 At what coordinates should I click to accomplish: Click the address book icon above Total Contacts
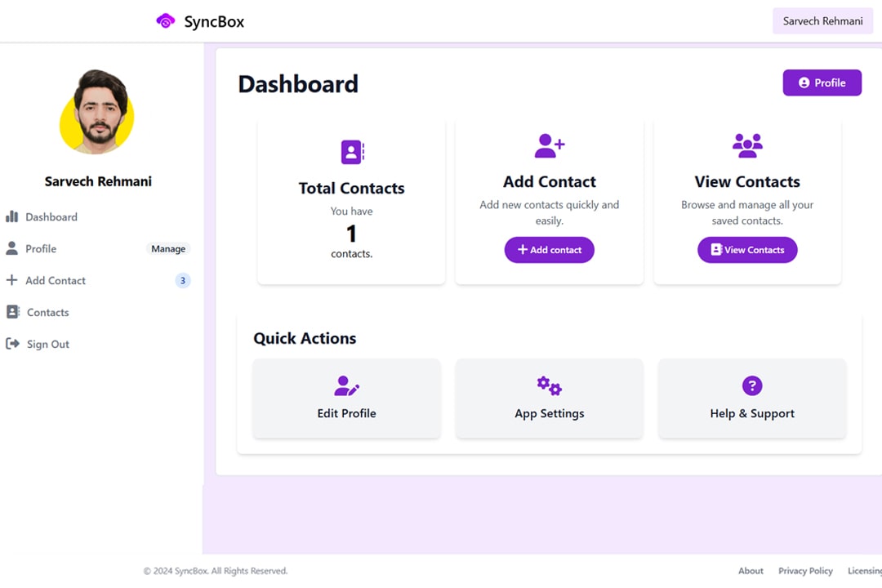[x=351, y=152]
